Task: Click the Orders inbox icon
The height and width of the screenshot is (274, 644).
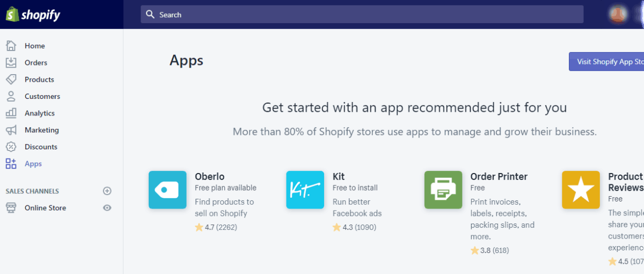Action: [x=11, y=63]
